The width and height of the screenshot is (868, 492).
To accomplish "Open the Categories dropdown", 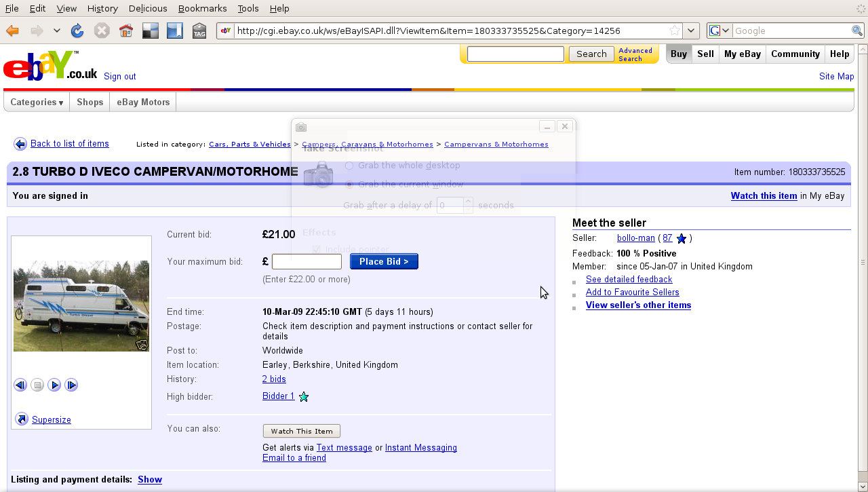I will pyautogui.click(x=36, y=102).
